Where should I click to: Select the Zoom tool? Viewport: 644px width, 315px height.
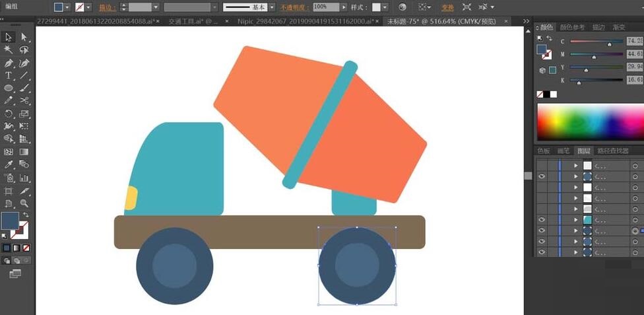[x=24, y=203]
